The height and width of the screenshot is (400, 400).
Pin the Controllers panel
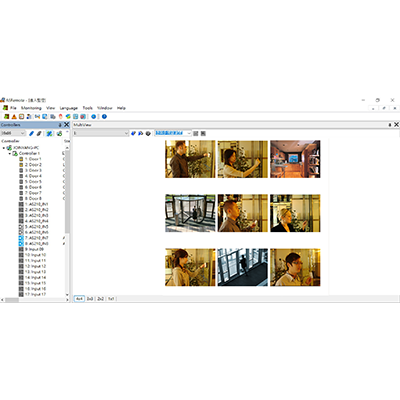(60, 125)
